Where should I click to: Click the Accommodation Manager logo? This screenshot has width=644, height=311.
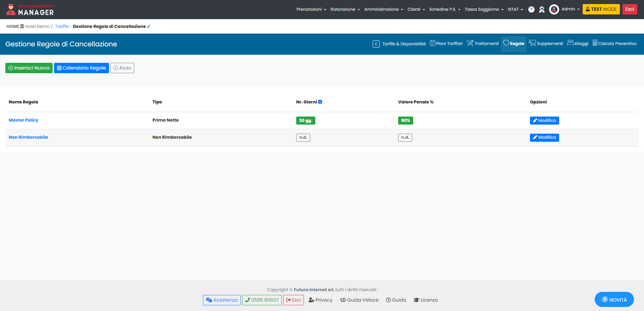pyautogui.click(x=30, y=10)
